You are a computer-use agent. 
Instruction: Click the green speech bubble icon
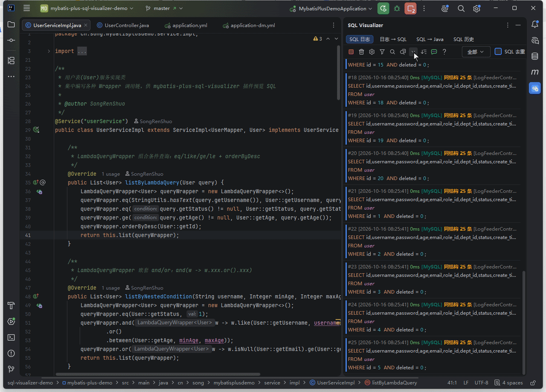[x=434, y=52]
